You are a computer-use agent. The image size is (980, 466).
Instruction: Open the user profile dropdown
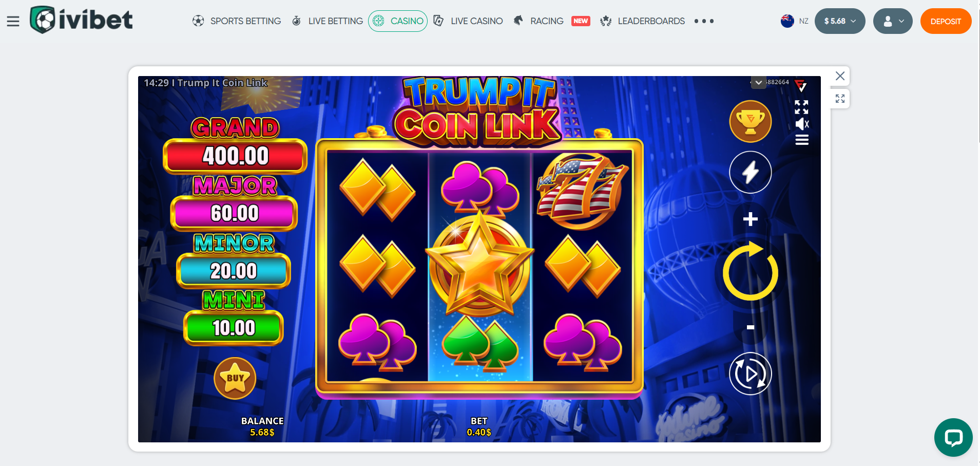893,21
